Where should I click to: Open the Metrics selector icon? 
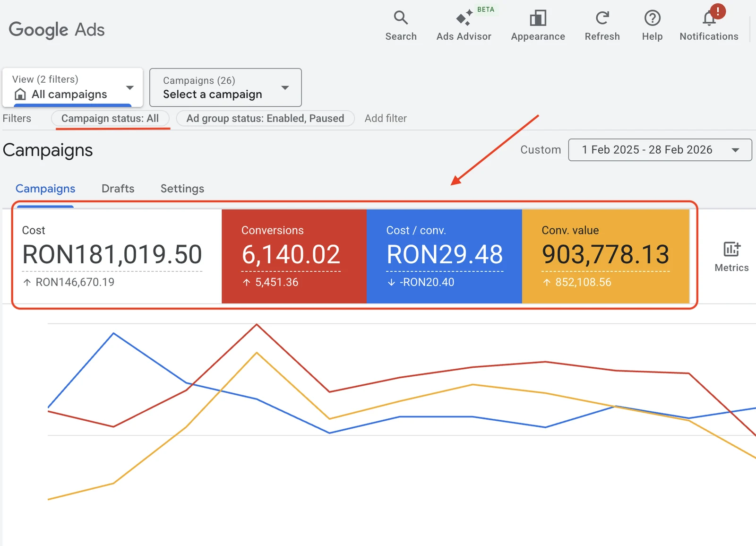pyautogui.click(x=731, y=257)
